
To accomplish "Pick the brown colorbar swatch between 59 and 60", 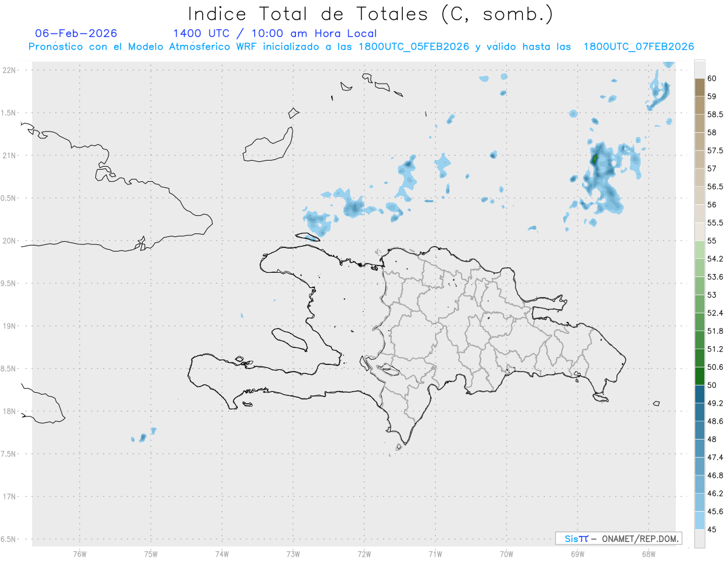I will point(699,87).
